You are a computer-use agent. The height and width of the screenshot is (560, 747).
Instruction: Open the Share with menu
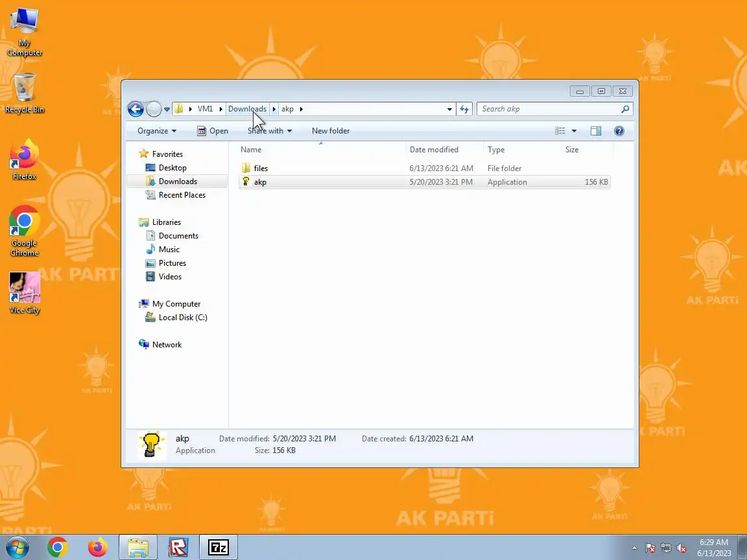click(x=270, y=131)
